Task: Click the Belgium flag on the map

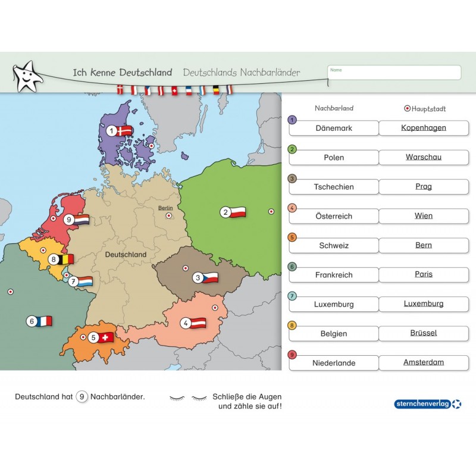Action: tap(66, 259)
